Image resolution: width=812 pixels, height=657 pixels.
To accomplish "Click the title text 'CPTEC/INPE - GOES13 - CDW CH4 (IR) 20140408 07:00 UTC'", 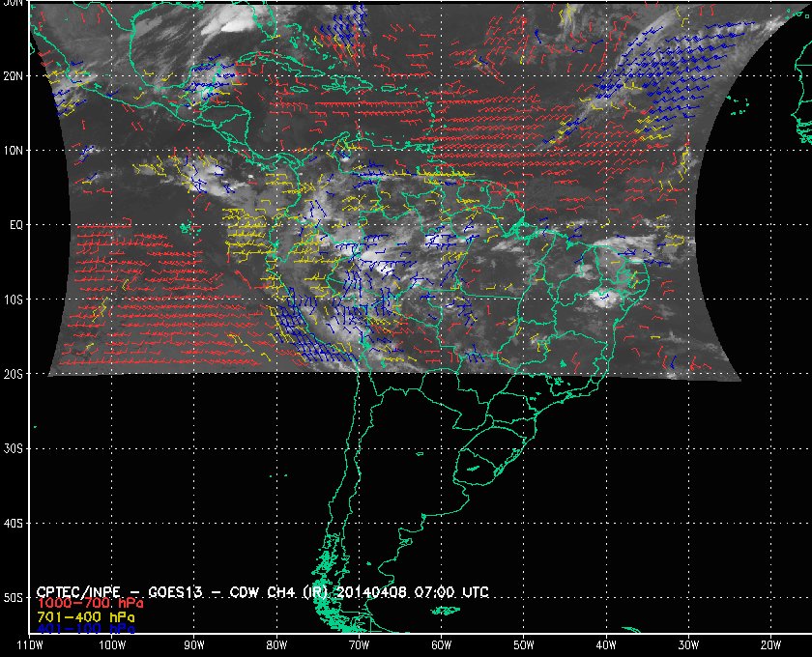I will [x=262, y=592].
